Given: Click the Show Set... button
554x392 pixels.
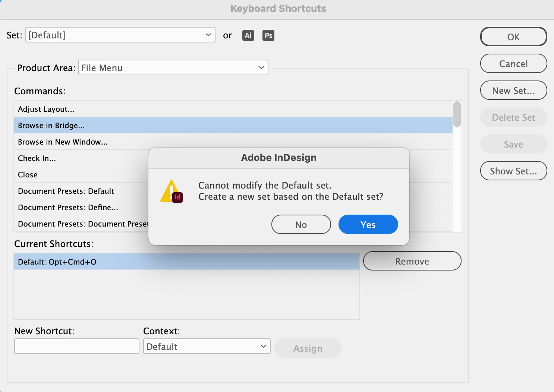Looking at the screenshot, I should [514, 171].
